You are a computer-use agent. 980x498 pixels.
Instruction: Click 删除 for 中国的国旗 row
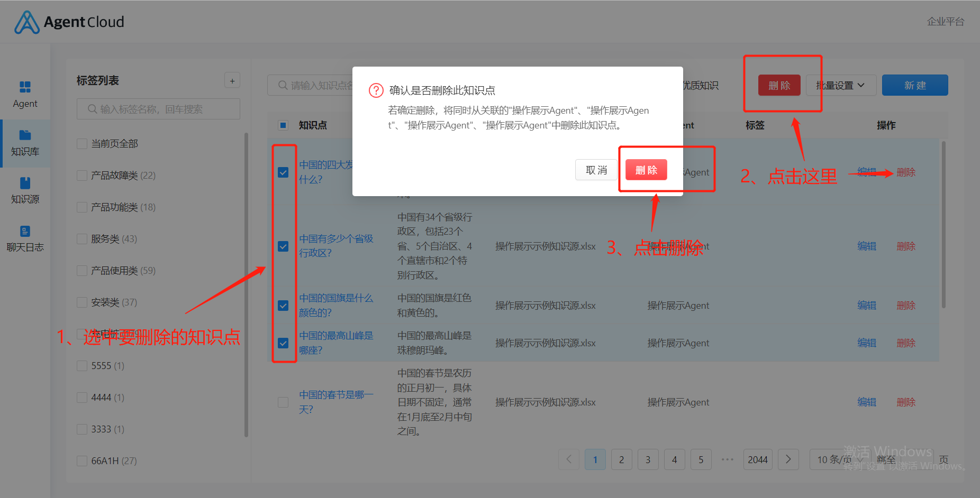click(906, 306)
